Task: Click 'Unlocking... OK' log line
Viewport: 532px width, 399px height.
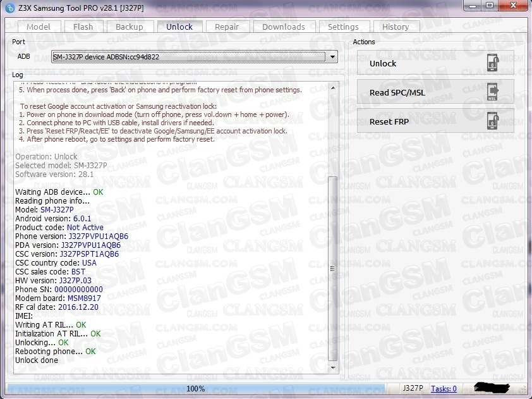Action: point(42,343)
